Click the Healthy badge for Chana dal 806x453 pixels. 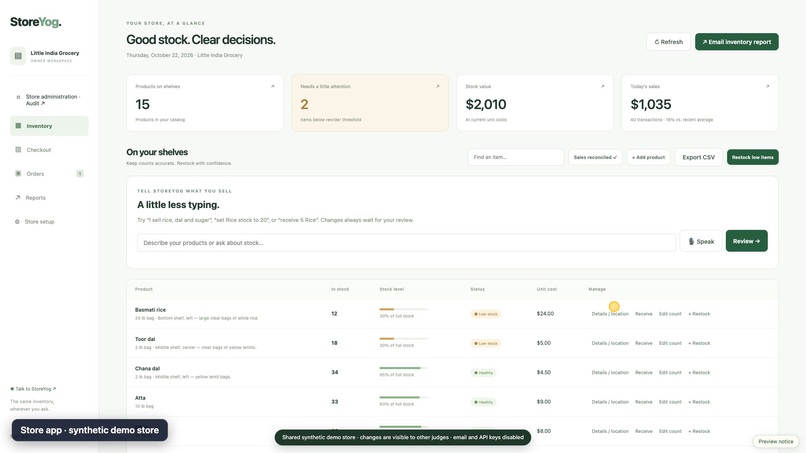coord(484,372)
